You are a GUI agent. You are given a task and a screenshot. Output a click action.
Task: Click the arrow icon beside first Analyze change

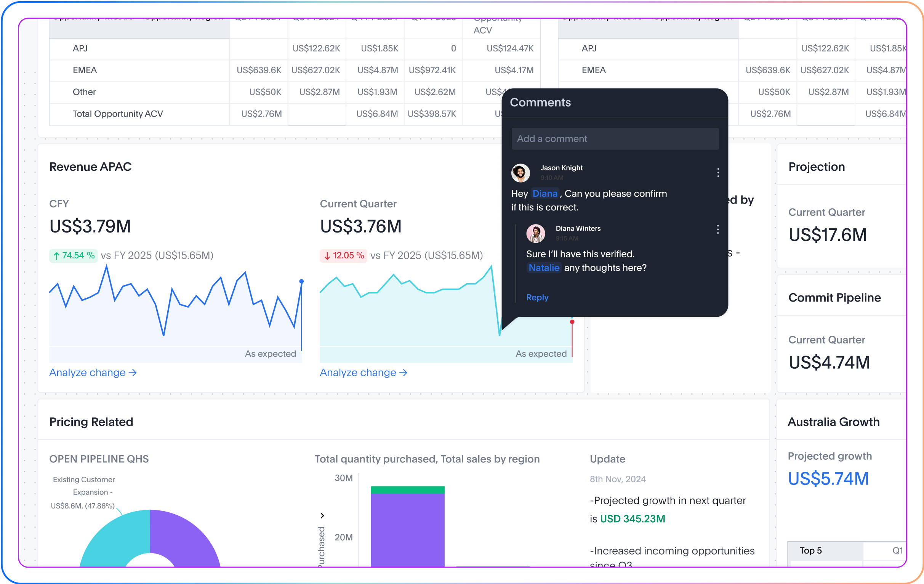(x=132, y=372)
